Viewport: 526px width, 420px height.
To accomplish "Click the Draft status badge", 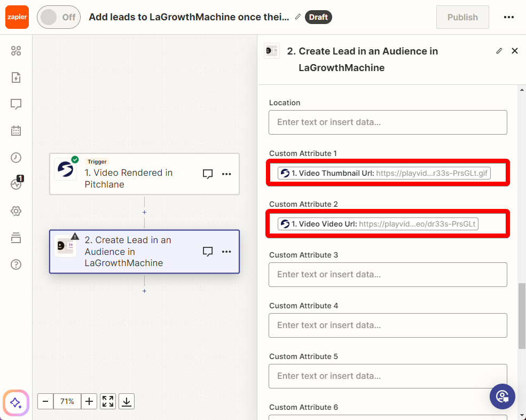I will (318, 17).
